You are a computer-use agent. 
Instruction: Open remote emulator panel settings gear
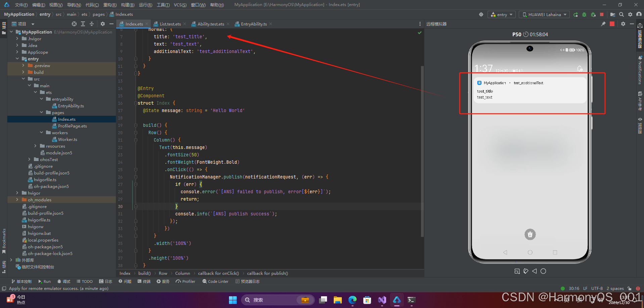623,24
